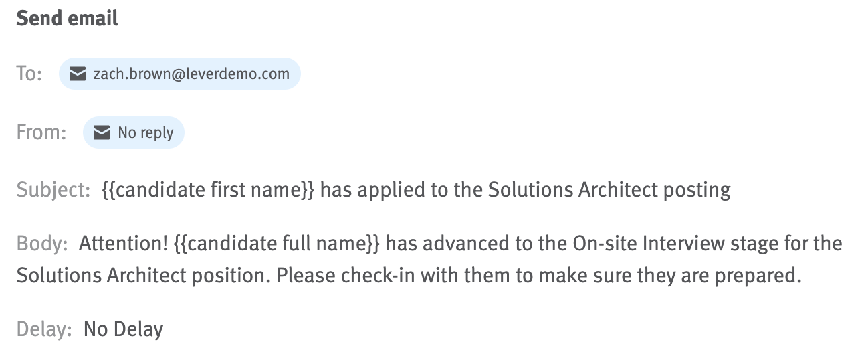
Task: Click the Send email heading
Action: [68, 19]
